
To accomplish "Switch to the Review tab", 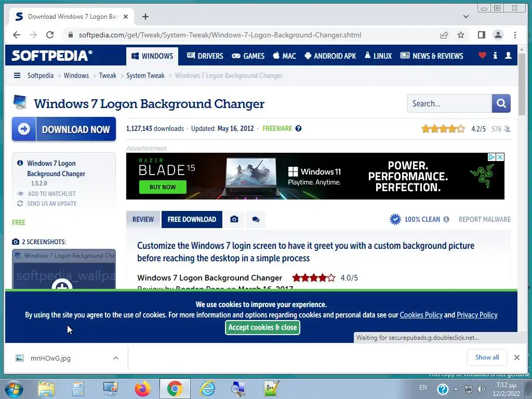I will 143,220.
